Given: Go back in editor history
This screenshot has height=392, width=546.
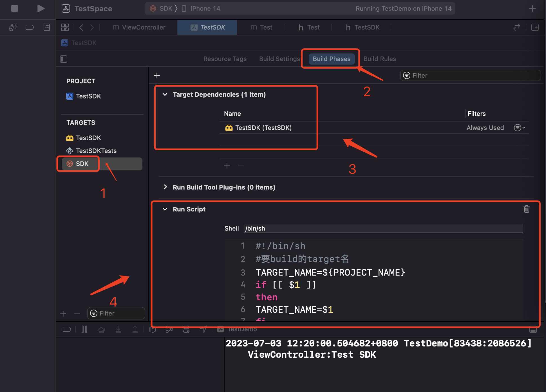Looking at the screenshot, I should (81, 27).
